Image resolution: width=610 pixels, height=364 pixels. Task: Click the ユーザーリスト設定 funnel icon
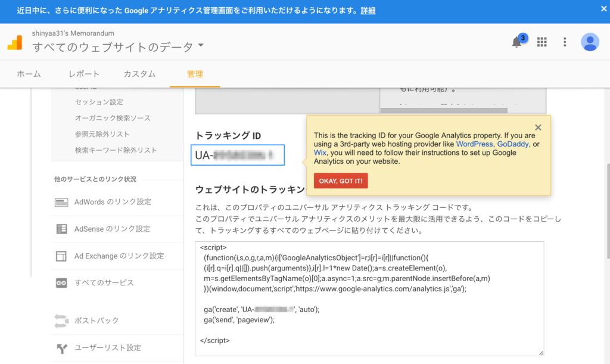click(x=61, y=349)
